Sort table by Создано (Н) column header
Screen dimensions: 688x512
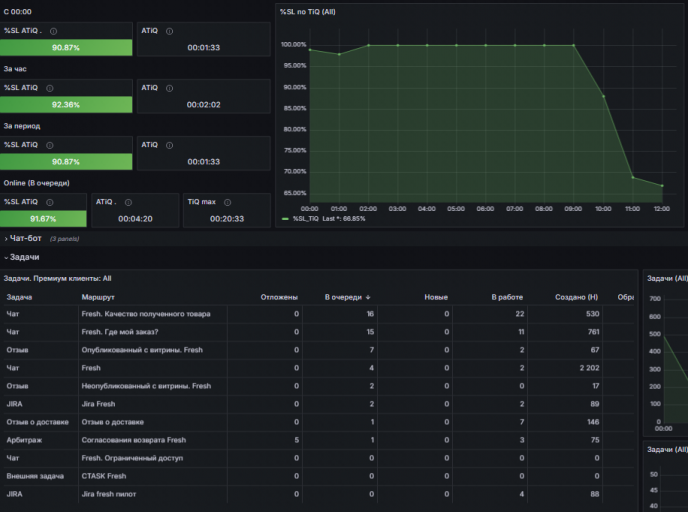point(577,297)
